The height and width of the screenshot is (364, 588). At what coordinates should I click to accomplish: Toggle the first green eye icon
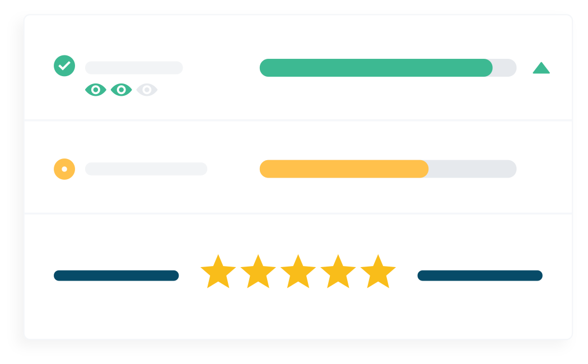(96, 90)
